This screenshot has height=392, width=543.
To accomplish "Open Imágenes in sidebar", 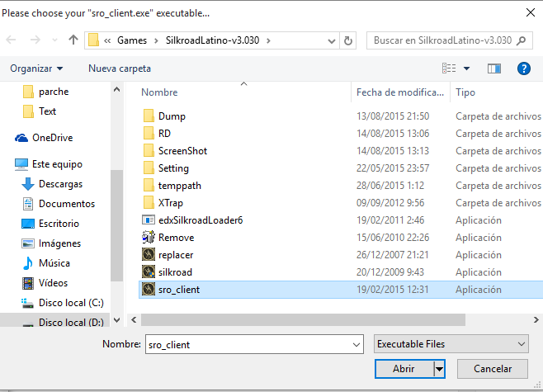I will [59, 243].
